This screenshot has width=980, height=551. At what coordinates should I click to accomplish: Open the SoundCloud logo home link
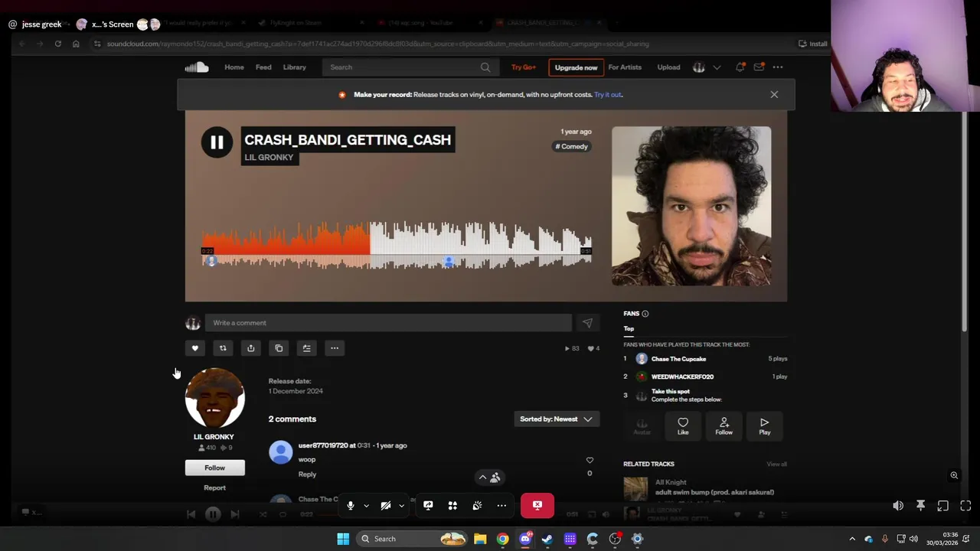pyautogui.click(x=197, y=67)
